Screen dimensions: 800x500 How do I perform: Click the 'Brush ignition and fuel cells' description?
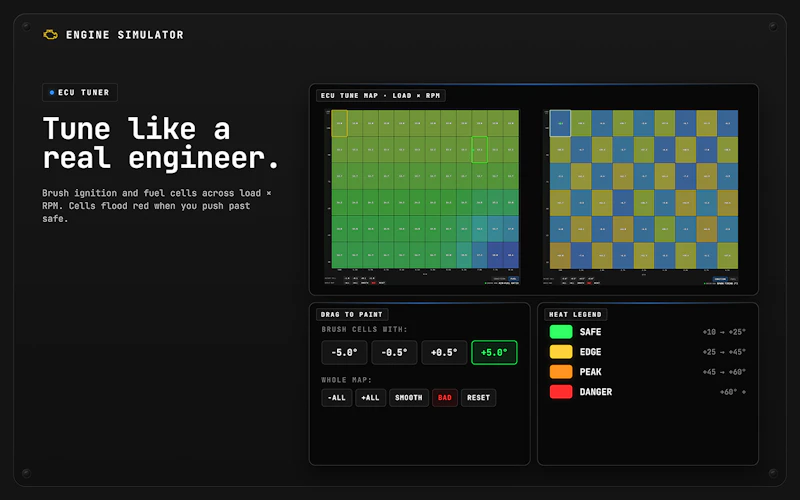[157, 206]
